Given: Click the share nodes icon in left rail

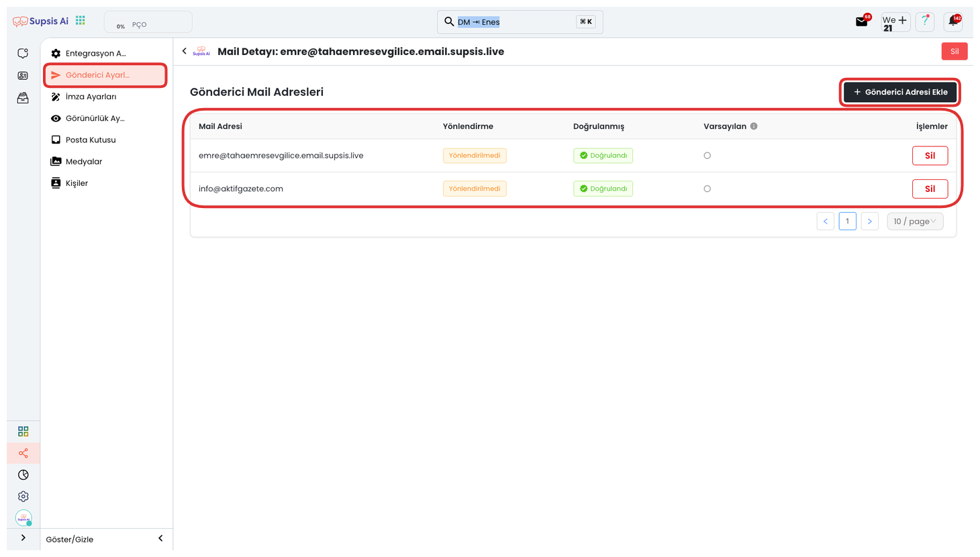Looking at the screenshot, I should (x=23, y=454).
